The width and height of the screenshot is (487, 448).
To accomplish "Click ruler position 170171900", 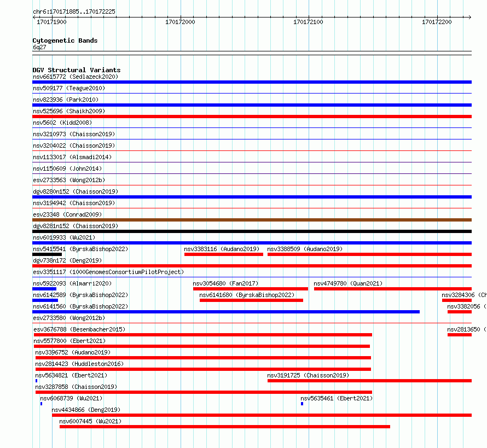I will point(51,22).
